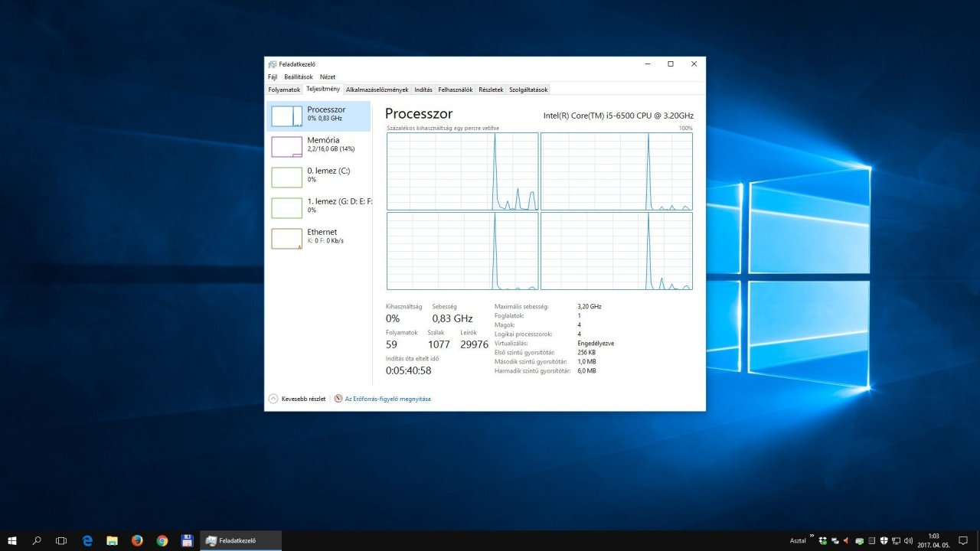Open Az Erőforrás-figyelő megnyitása link
Screen dimensions: 980x551
(388, 399)
